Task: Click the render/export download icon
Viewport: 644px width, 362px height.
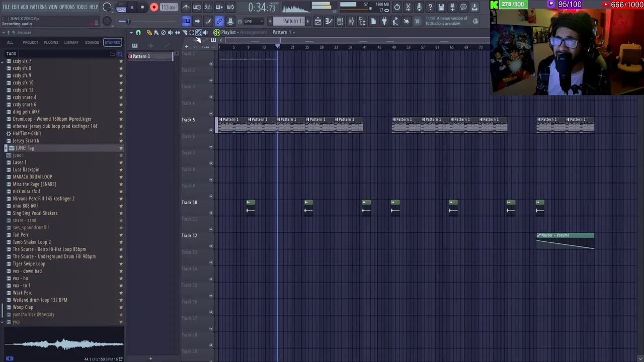Action: click(x=474, y=7)
